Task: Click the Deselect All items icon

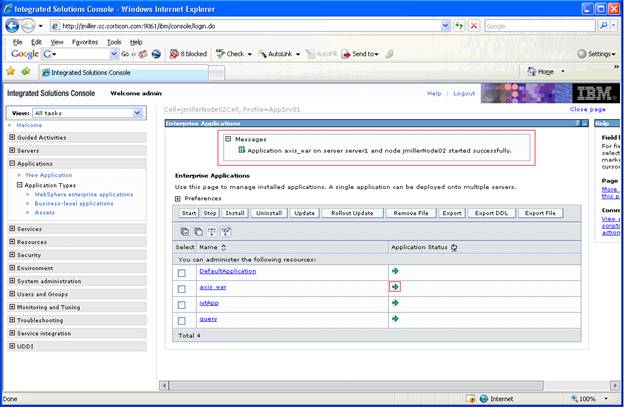Action: pyautogui.click(x=198, y=231)
